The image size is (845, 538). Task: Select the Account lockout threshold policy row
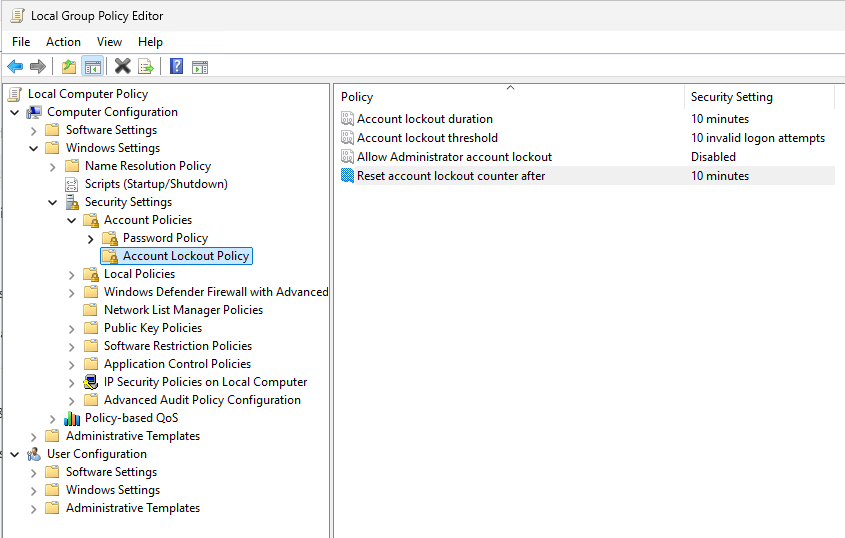pyautogui.click(x=587, y=138)
